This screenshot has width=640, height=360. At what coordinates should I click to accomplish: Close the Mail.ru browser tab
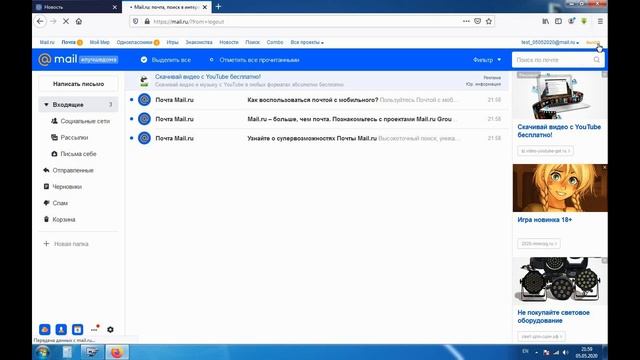204,7
